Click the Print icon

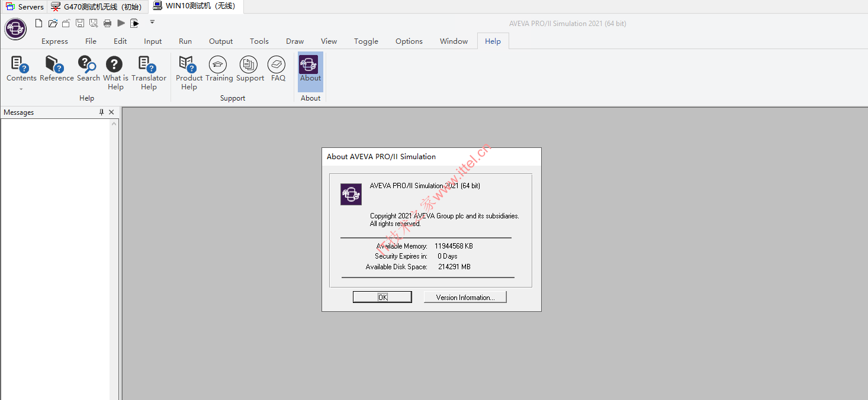click(x=107, y=23)
